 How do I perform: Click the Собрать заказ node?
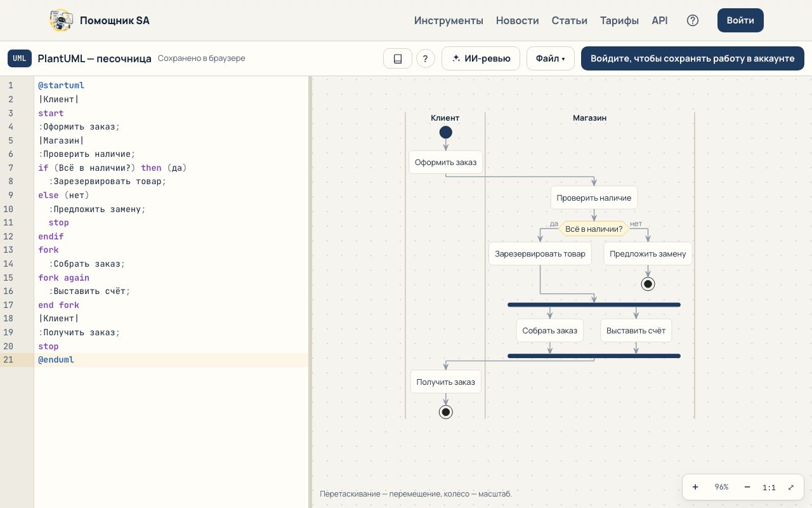550,331
